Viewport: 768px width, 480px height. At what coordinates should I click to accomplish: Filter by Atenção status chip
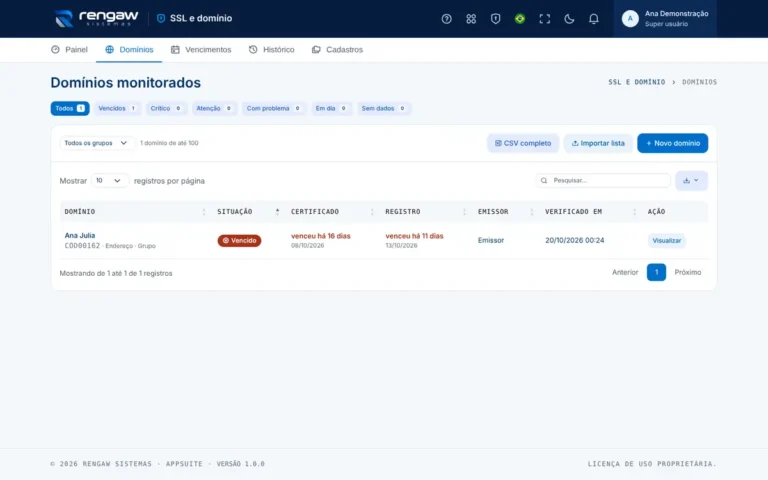coord(214,108)
